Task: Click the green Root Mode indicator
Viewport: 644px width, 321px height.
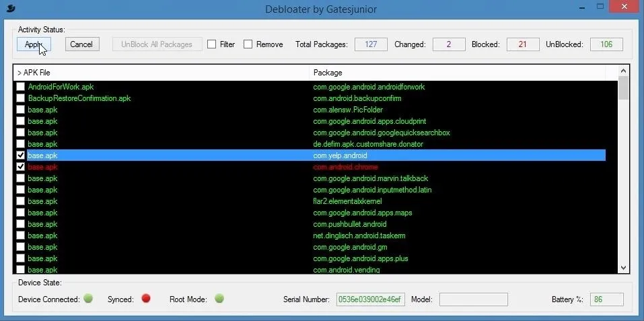Action: [x=219, y=298]
